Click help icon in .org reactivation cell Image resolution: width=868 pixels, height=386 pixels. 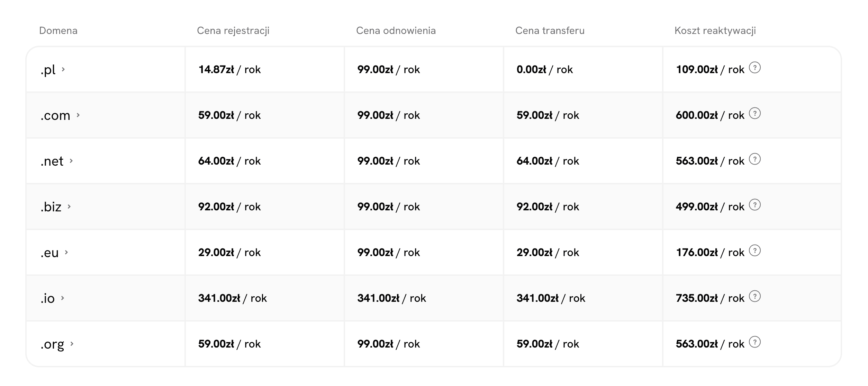point(754,342)
